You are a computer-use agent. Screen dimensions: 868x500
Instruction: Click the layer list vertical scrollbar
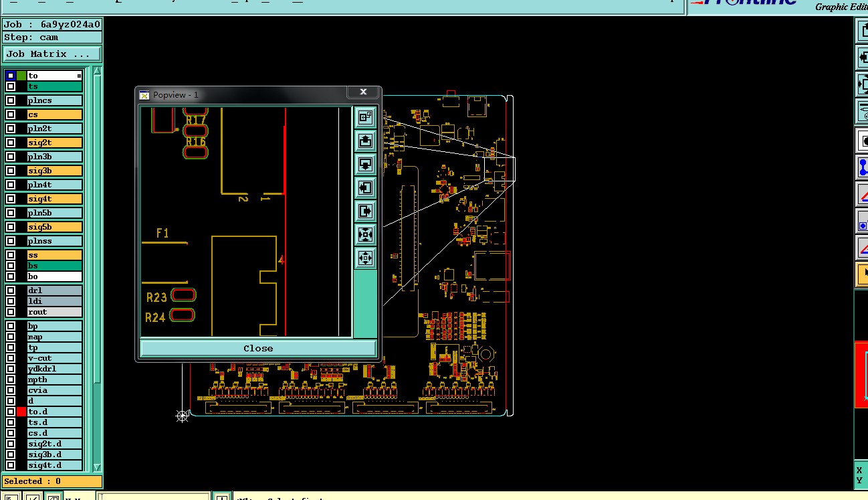pyautogui.click(x=97, y=268)
